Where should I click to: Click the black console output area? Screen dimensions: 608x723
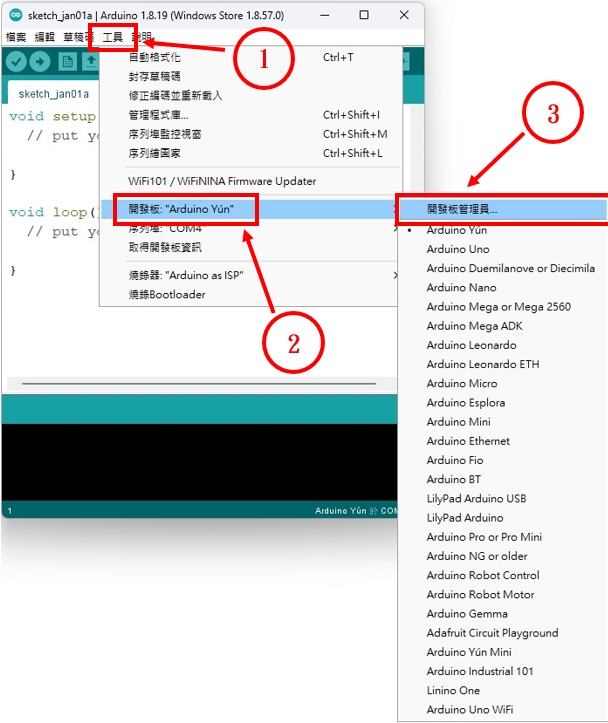[x=199, y=462]
